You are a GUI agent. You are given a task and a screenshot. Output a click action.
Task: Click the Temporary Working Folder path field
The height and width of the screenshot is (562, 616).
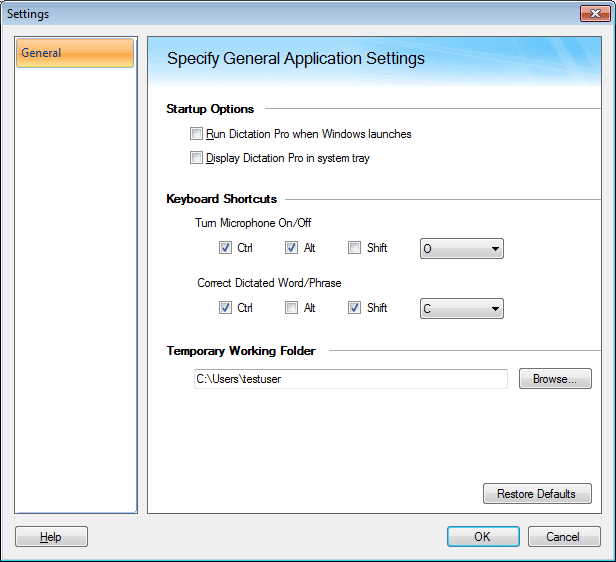(350, 379)
